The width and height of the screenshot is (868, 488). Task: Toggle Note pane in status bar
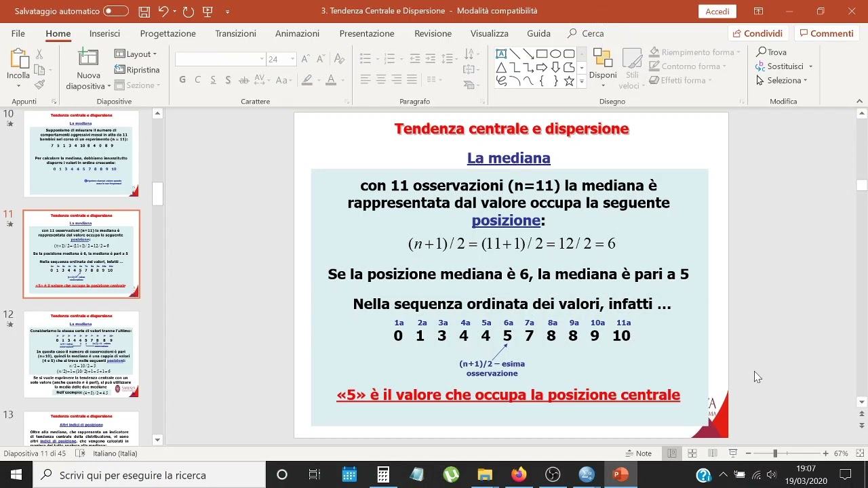coord(638,453)
